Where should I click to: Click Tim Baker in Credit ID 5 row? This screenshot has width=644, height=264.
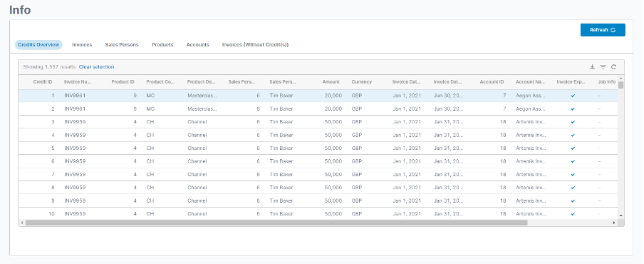(x=281, y=148)
